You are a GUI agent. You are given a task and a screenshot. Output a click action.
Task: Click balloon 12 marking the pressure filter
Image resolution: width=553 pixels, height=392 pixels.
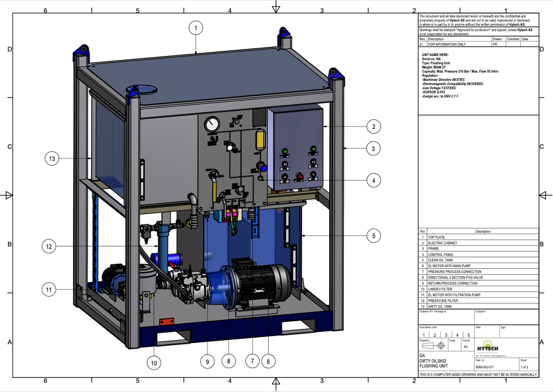pos(49,247)
